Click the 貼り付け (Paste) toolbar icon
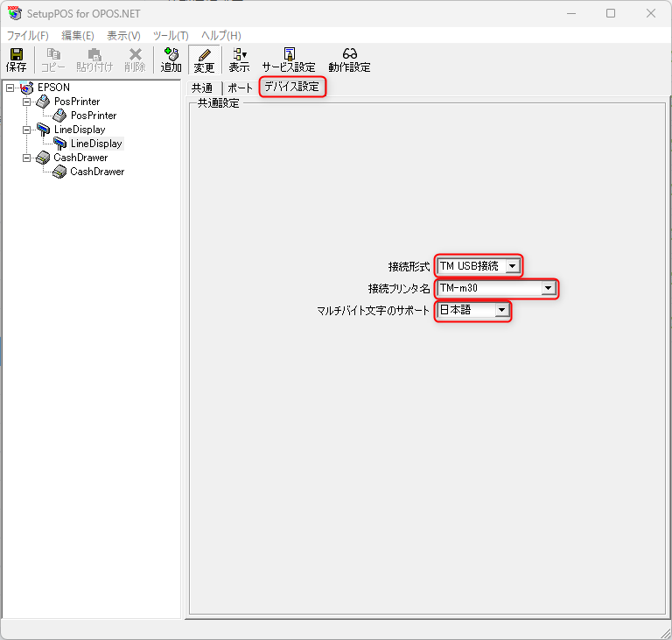 click(94, 60)
